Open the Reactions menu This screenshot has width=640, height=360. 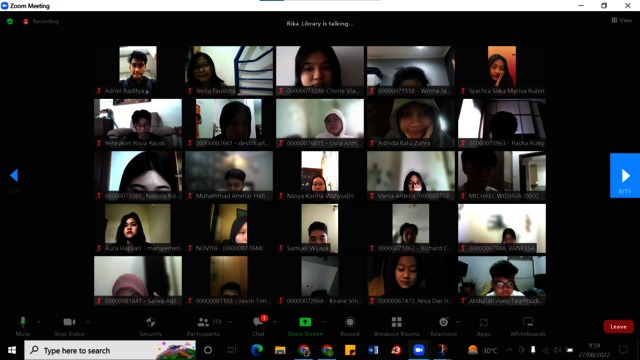(443, 326)
